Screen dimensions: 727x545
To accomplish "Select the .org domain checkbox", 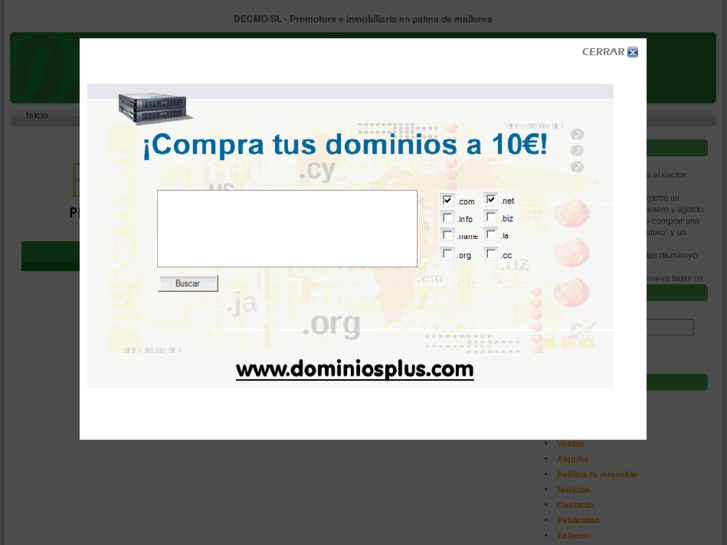I will point(447,254).
